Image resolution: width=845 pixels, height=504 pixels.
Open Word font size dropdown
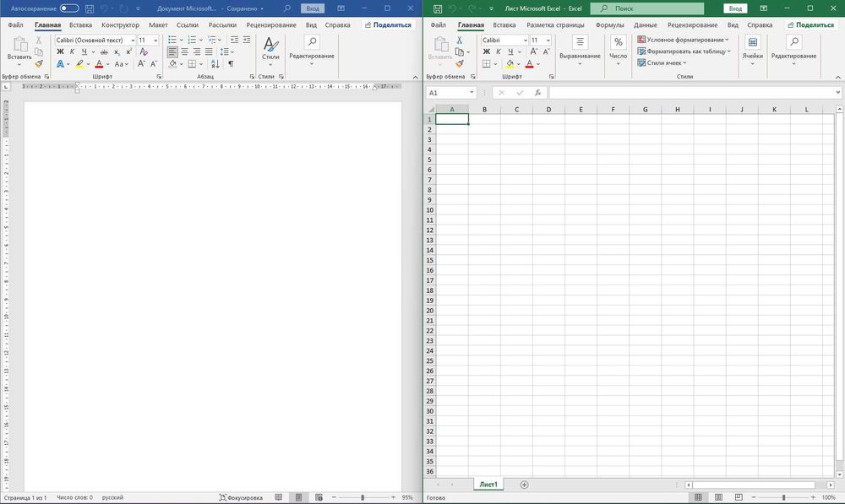[x=155, y=41]
